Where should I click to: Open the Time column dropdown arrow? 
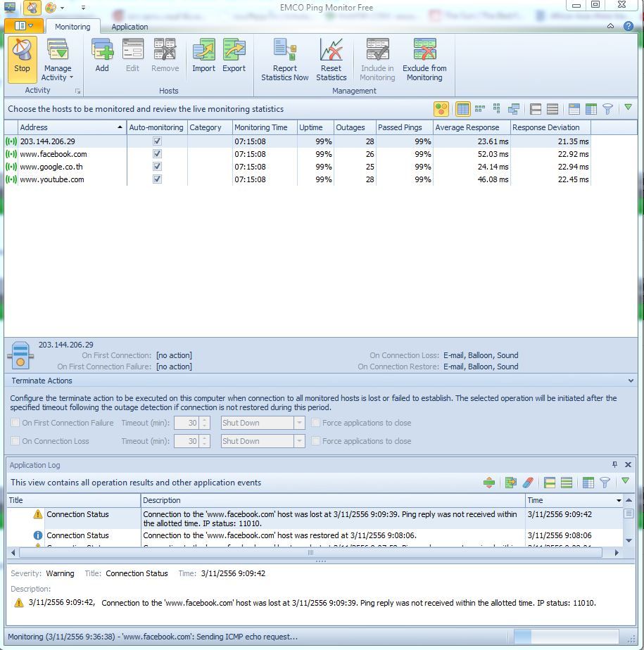(619, 500)
